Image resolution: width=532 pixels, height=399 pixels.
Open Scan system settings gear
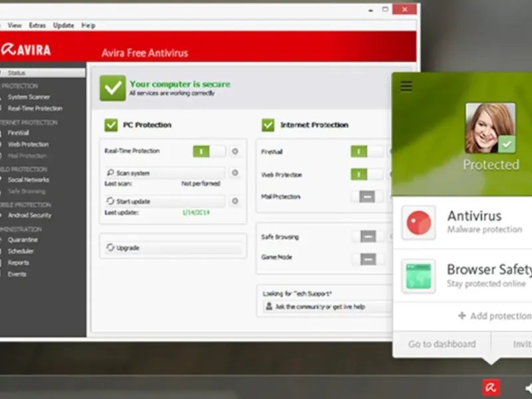tap(235, 173)
